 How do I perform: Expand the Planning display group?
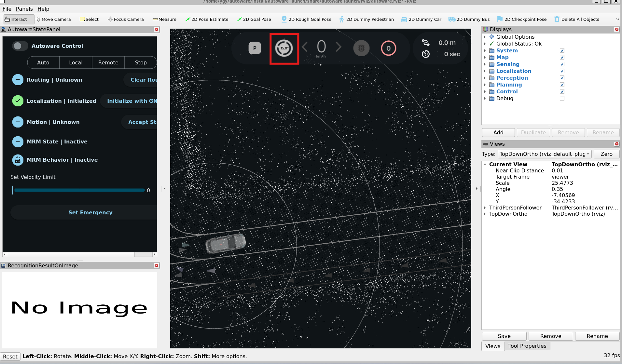point(485,85)
